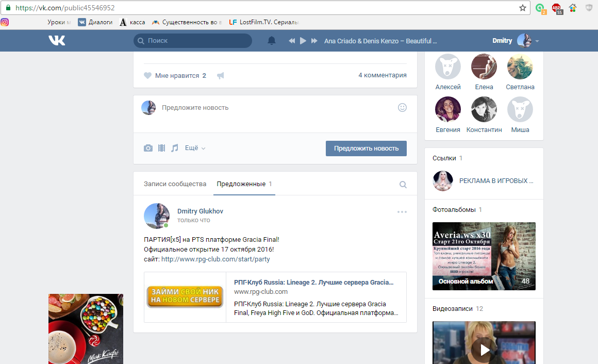Attach a video with the film icon
The width and height of the screenshot is (598, 364).
(162, 148)
